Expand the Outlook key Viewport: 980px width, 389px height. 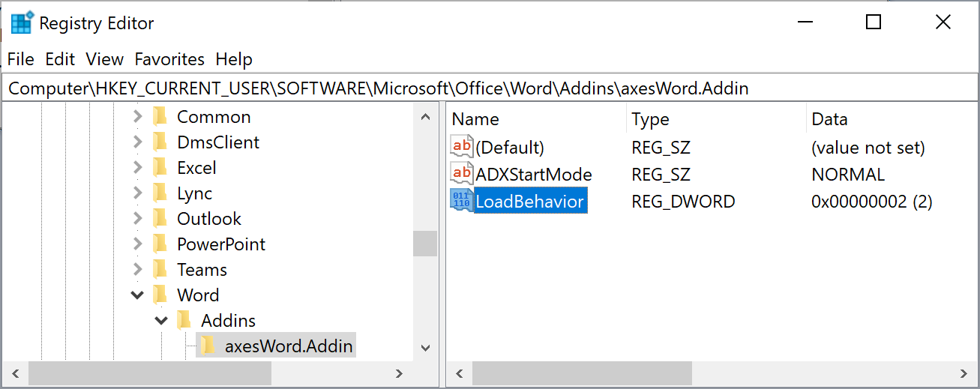(x=137, y=219)
